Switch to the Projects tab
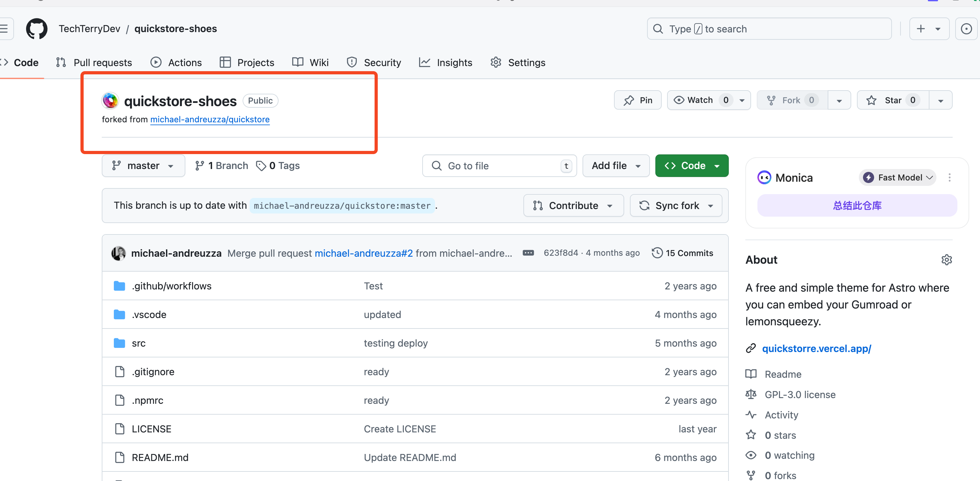The image size is (980, 481). pyautogui.click(x=247, y=62)
